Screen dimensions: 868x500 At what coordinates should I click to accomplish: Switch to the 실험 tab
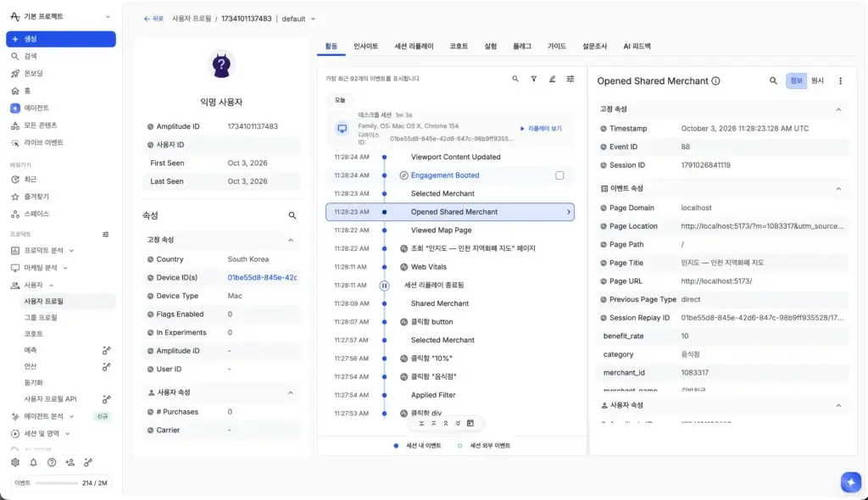click(x=491, y=47)
